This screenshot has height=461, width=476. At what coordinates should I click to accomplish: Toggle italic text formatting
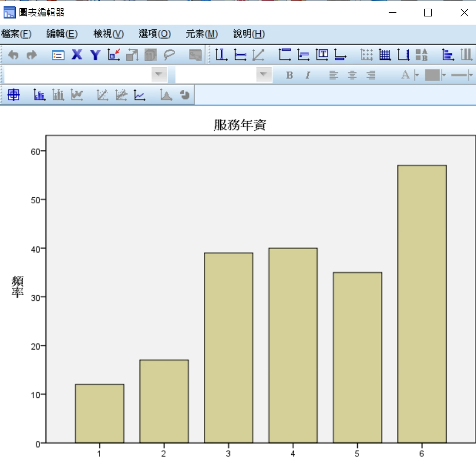pos(308,75)
